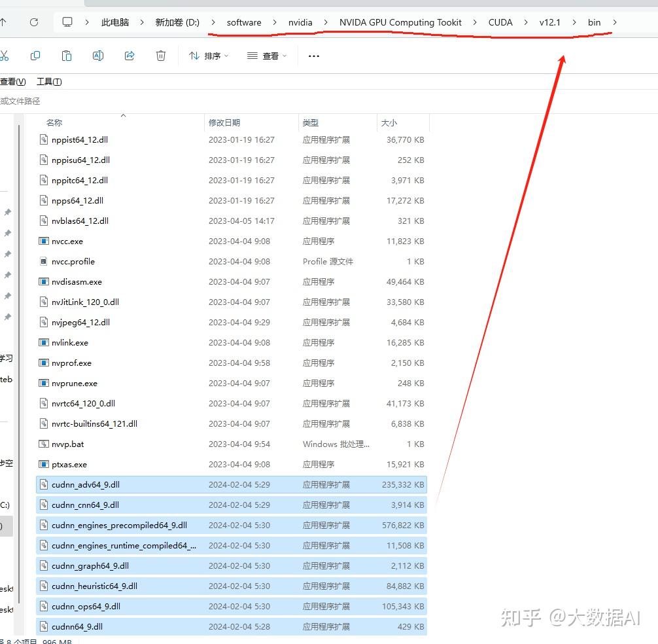Expand the chevron after CUDA breadcrumb
Viewport: 658px width, 644px height.
pyautogui.click(x=525, y=22)
